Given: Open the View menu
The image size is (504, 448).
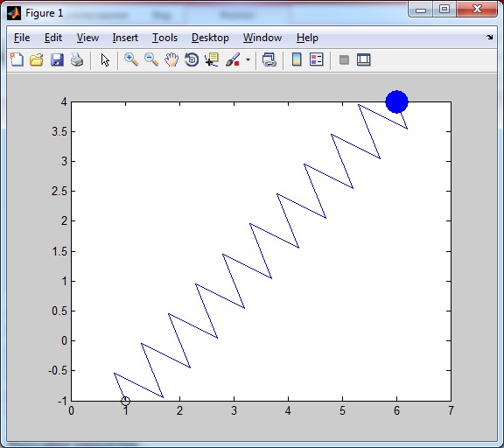Looking at the screenshot, I should (87, 38).
